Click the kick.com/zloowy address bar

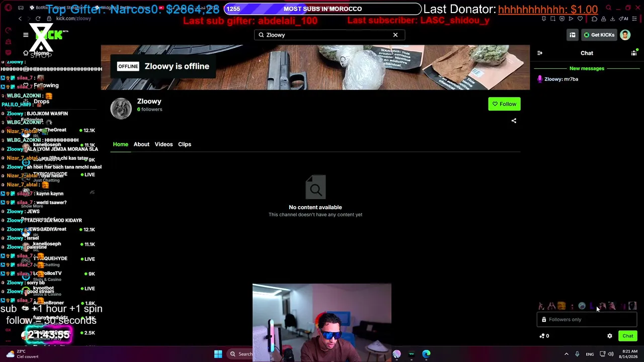[73, 19]
